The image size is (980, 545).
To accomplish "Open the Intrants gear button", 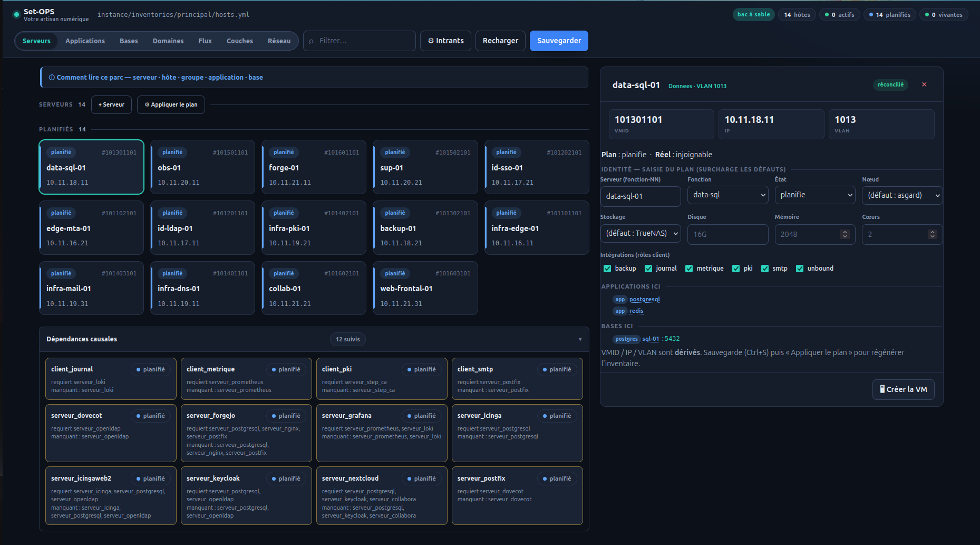I will click(446, 41).
